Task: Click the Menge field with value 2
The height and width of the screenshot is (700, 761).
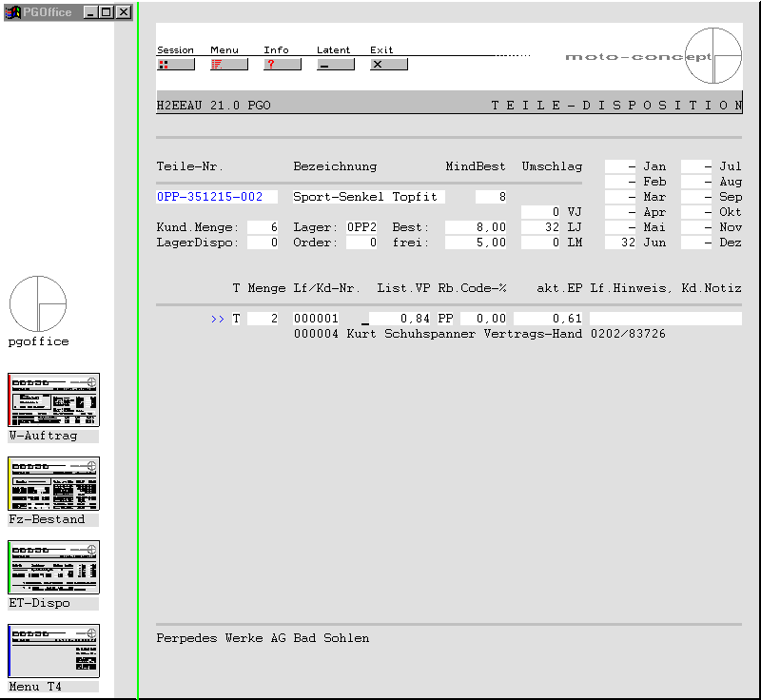Action: pyautogui.click(x=263, y=319)
